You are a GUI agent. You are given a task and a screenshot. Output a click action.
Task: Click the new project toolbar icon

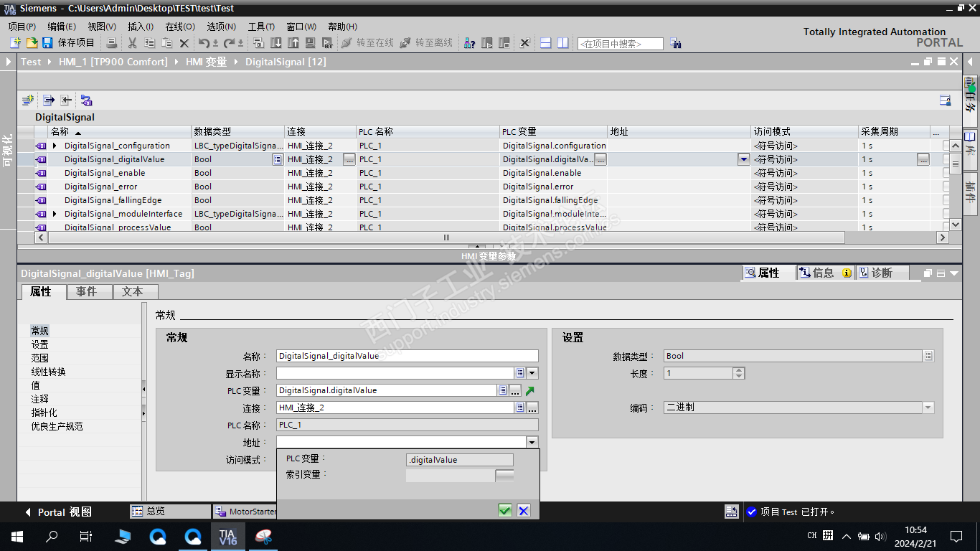[15, 43]
